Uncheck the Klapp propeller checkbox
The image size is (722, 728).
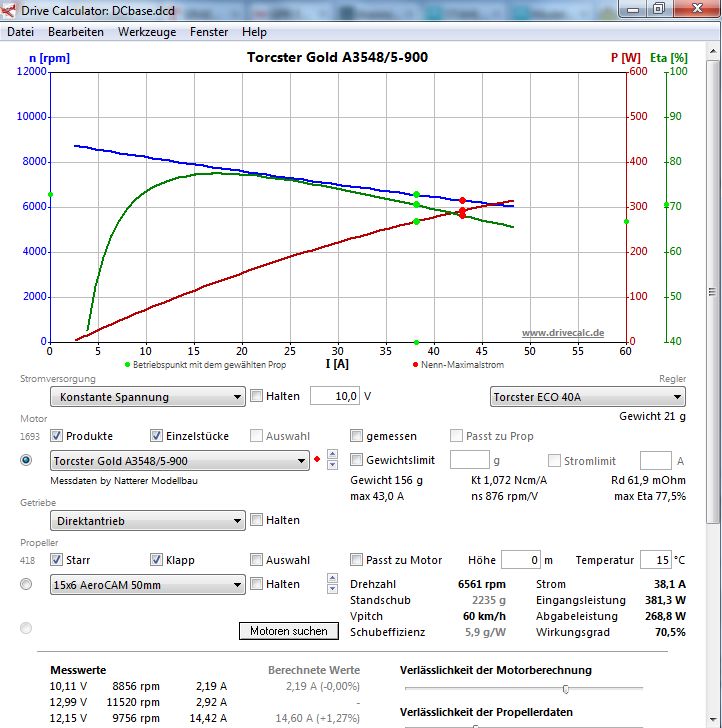coord(156,559)
